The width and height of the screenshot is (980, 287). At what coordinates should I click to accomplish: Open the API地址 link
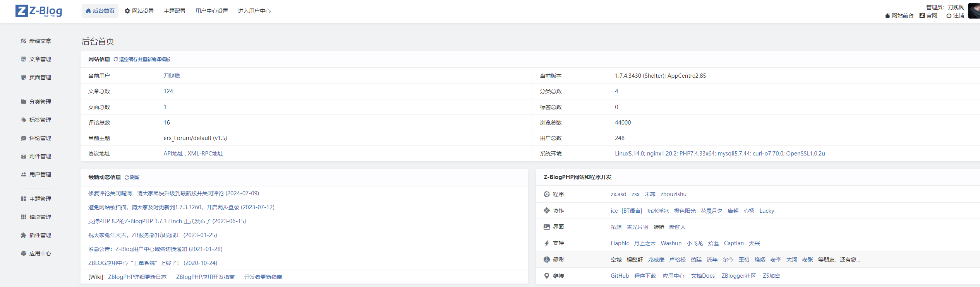click(x=173, y=154)
